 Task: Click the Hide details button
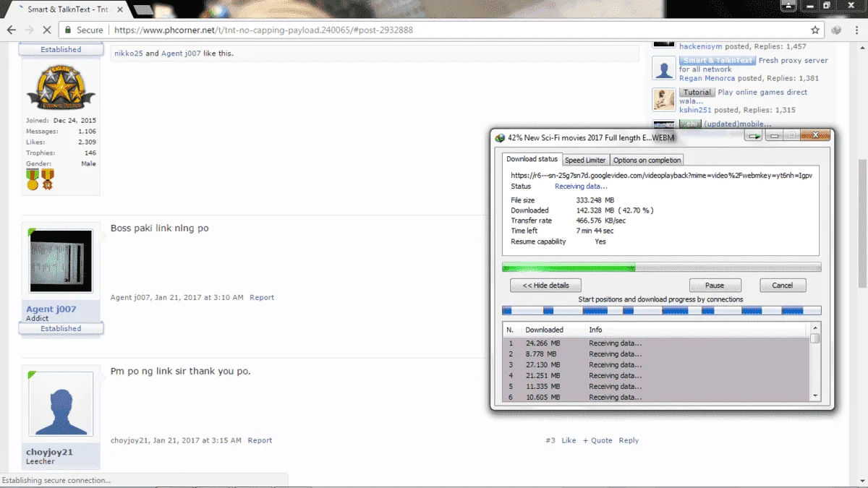click(545, 285)
